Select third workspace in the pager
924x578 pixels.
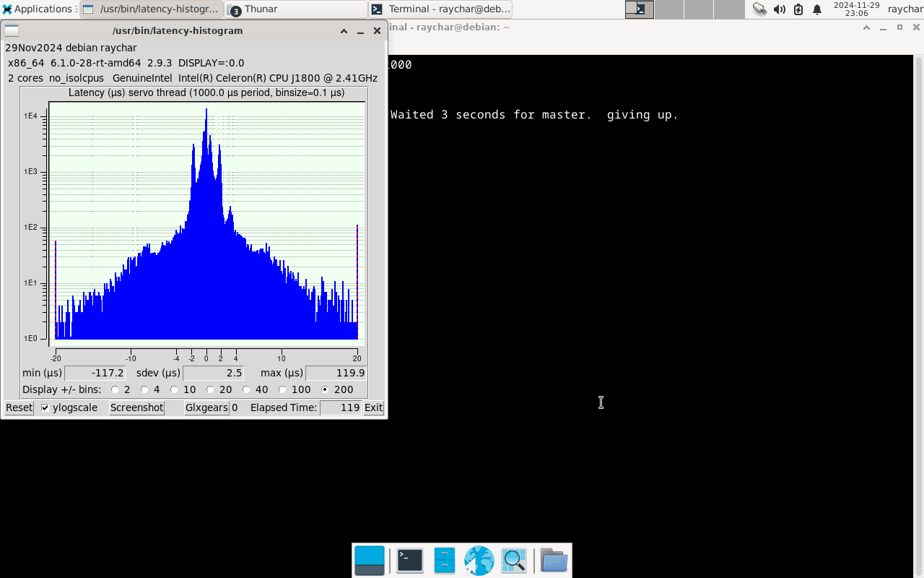(699, 9)
